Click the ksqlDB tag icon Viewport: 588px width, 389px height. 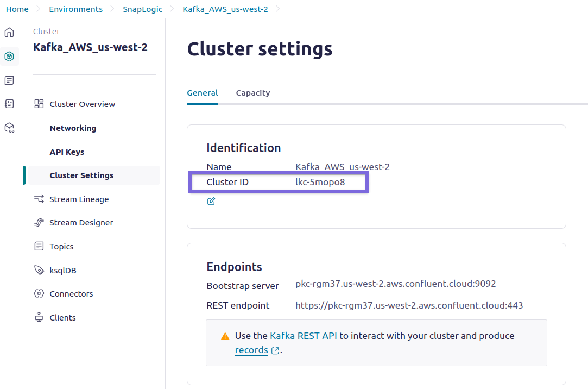[39, 270]
